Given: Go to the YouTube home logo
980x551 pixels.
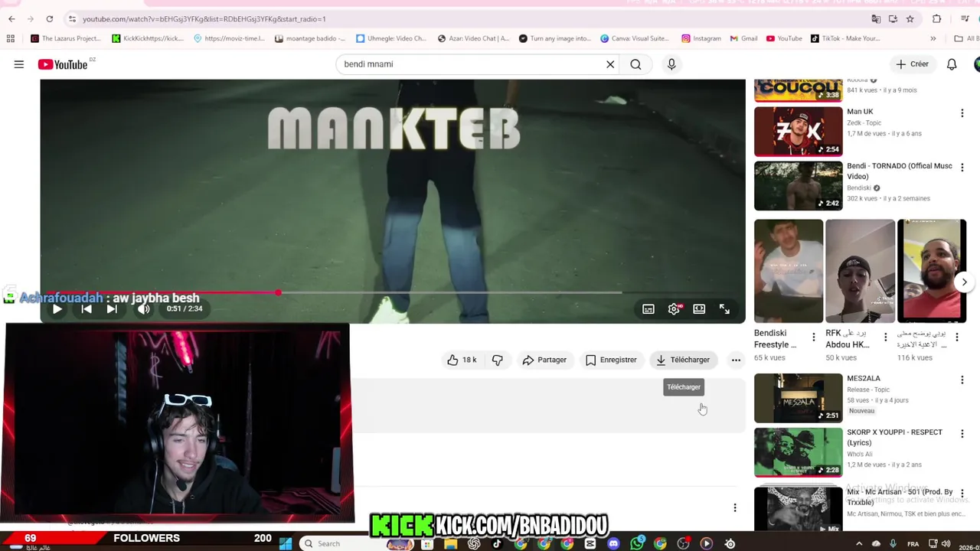Looking at the screenshot, I should point(63,64).
